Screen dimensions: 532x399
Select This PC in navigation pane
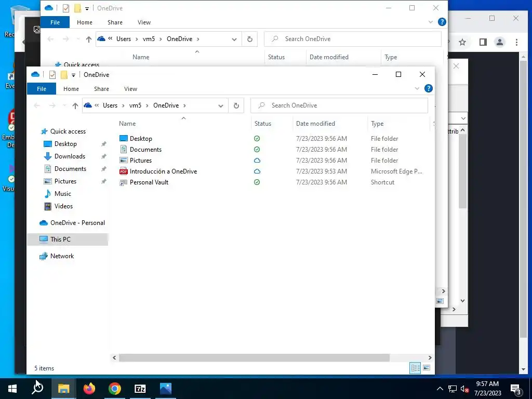point(60,240)
